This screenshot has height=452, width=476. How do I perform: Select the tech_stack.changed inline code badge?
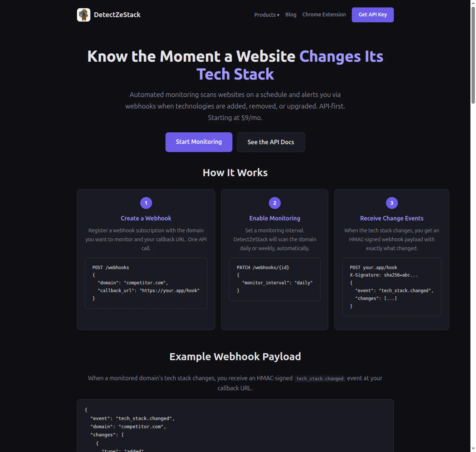tap(320, 378)
